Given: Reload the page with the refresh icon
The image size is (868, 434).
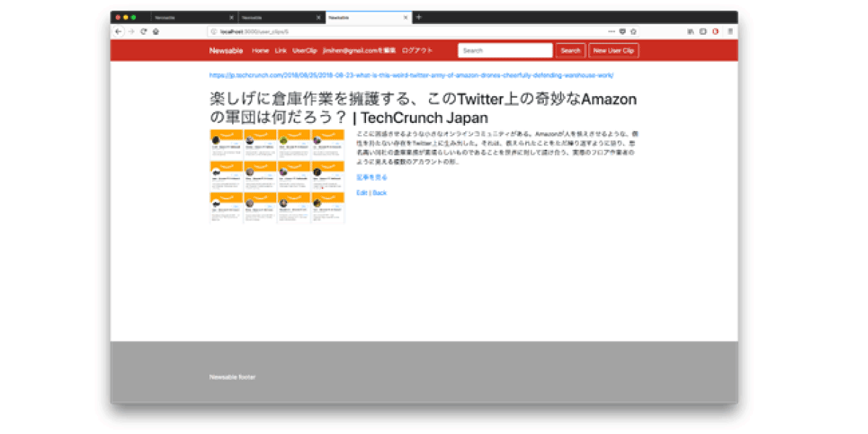Looking at the screenshot, I should tap(143, 32).
